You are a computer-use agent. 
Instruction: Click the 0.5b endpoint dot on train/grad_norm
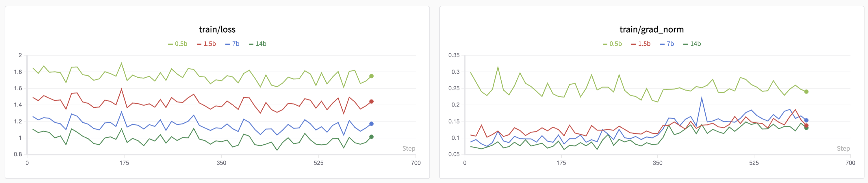click(x=806, y=92)
